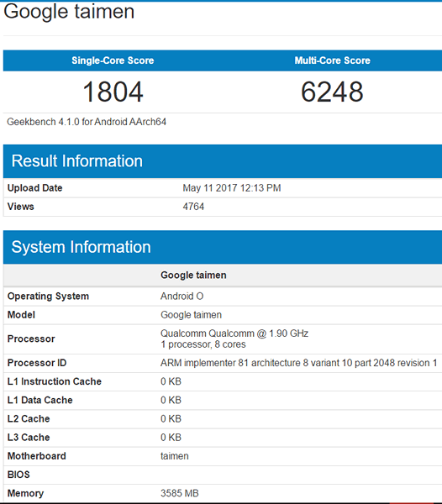Click the L1 Instruction Cache label
This screenshot has height=504, width=442.
(55, 381)
